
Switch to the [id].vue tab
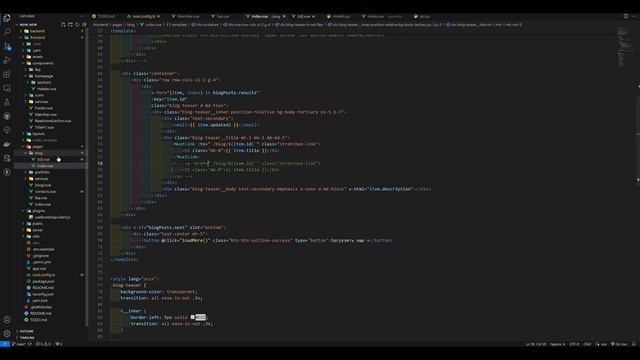coord(304,16)
